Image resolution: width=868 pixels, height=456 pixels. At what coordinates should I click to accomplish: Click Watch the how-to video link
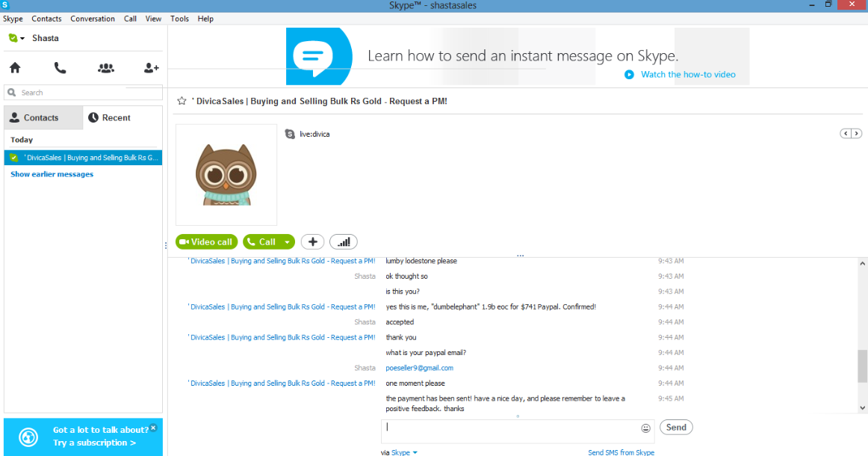(688, 74)
